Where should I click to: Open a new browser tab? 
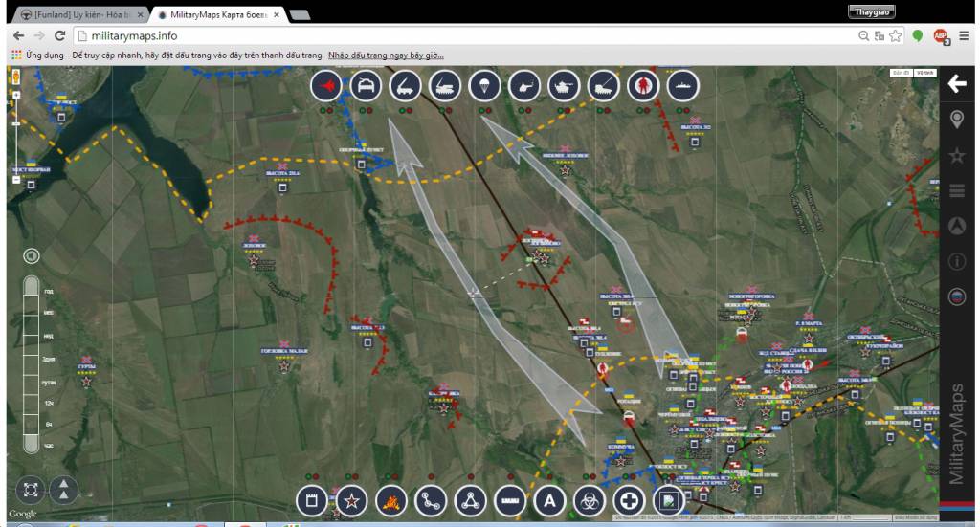(x=300, y=15)
